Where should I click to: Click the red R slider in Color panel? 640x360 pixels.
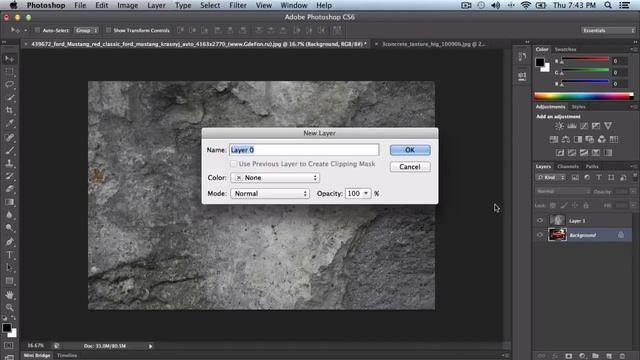[585, 60]
